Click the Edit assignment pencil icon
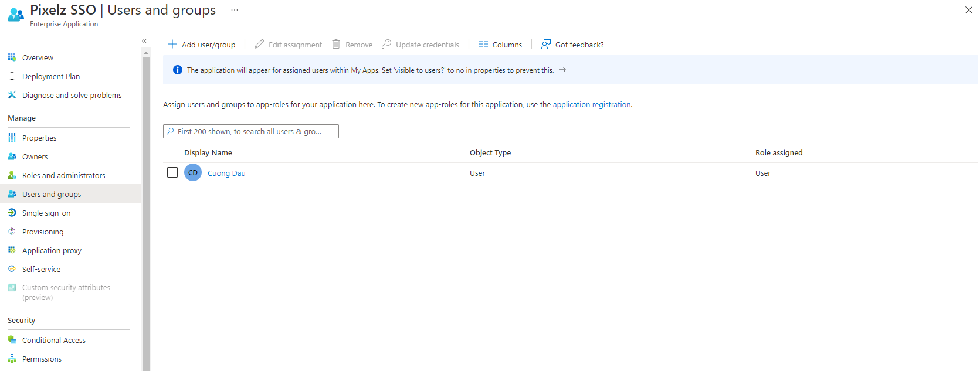The height and width of the screenshot is (371, 980). (x=259, y=44)
